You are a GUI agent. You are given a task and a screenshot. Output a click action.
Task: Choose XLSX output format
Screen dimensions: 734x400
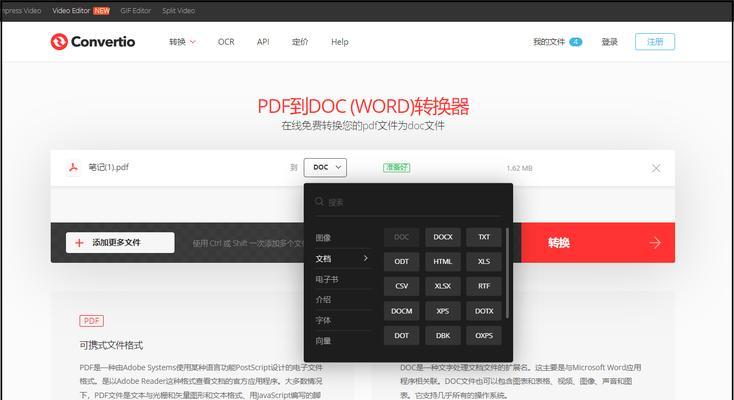pyautogui.click(x=443, y=286)
